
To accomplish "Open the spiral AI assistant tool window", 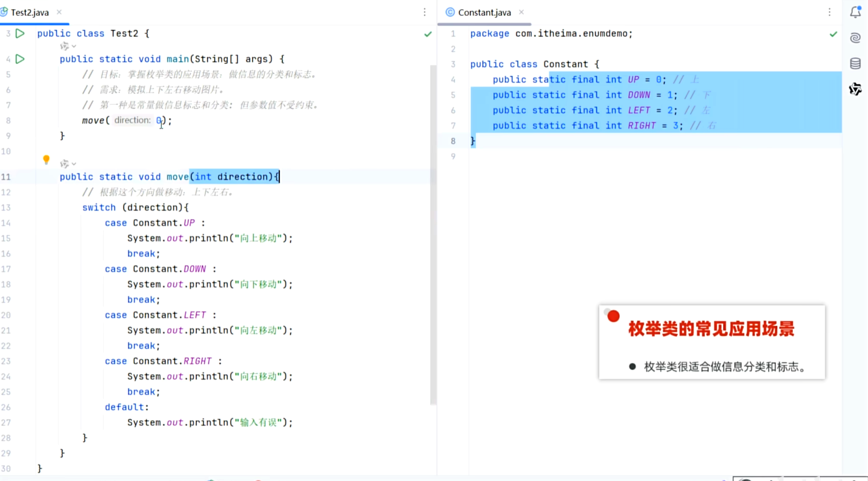I will tap(855, 38).
